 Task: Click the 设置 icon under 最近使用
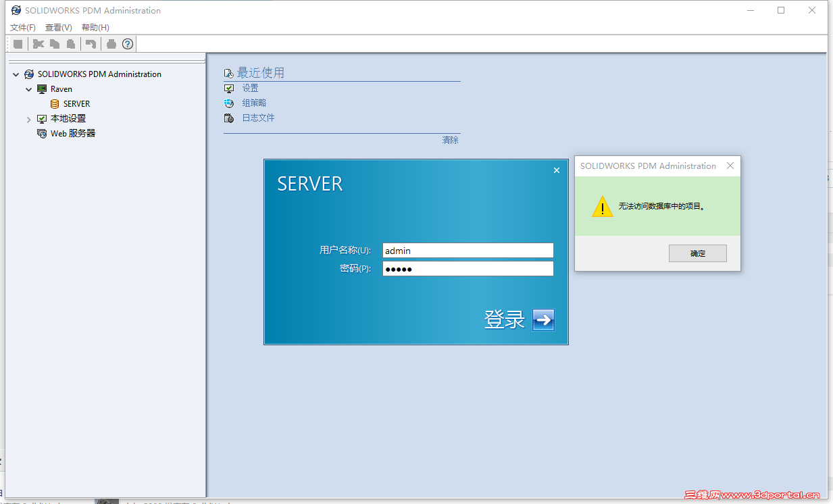click(229, 89)
